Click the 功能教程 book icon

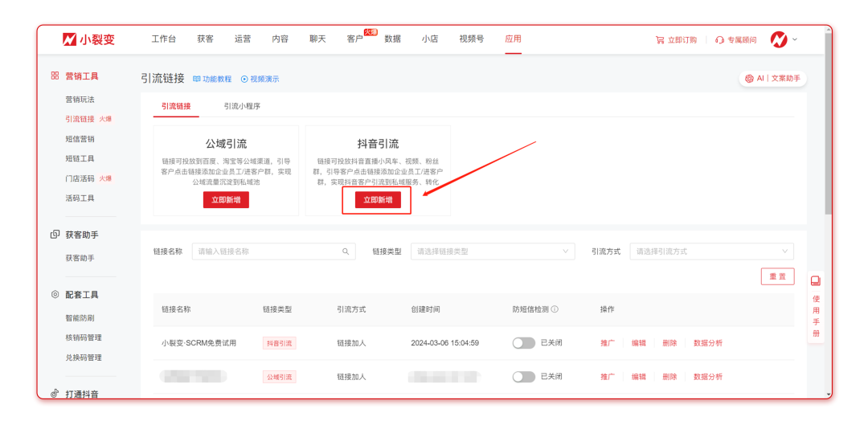click(197, 80)
